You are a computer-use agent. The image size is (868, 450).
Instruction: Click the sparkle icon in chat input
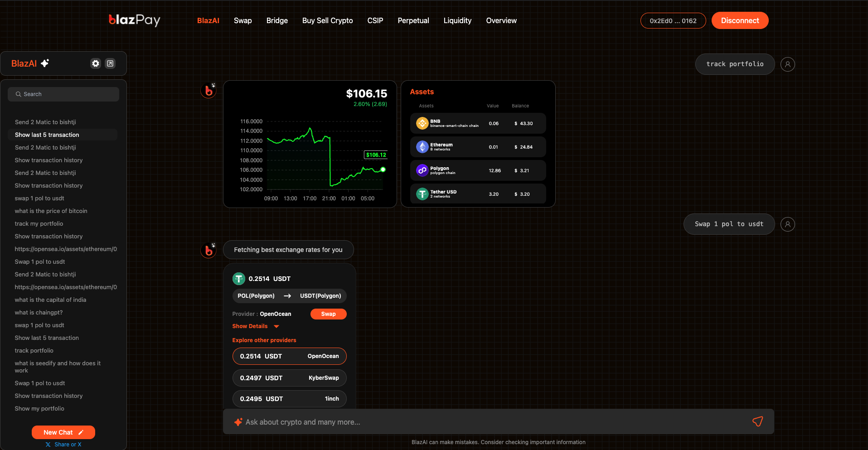tap(238, 422)
